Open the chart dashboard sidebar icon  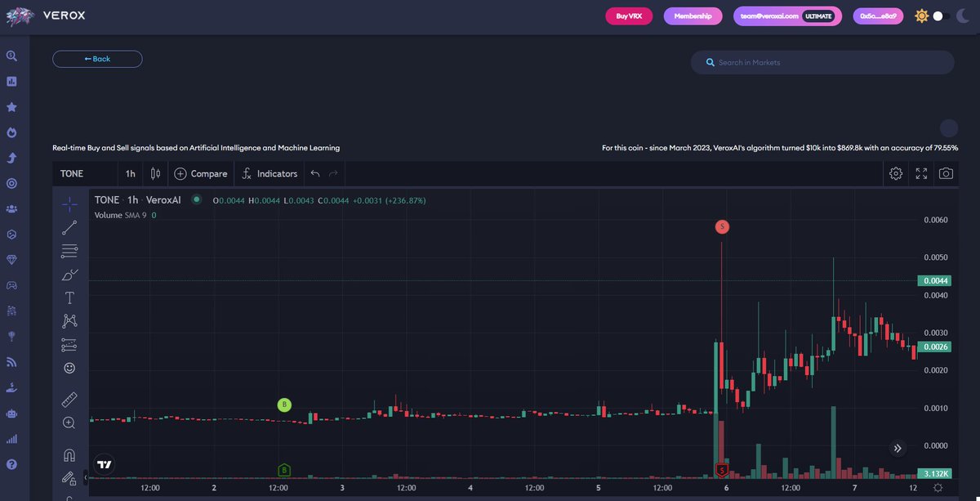click(x=11, y=82)
